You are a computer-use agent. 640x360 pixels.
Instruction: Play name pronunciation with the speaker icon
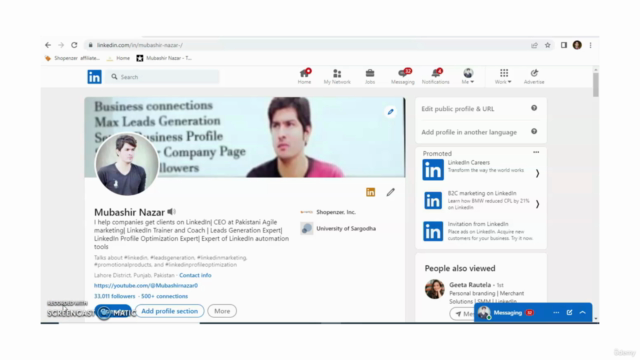[x=171, y=211]
